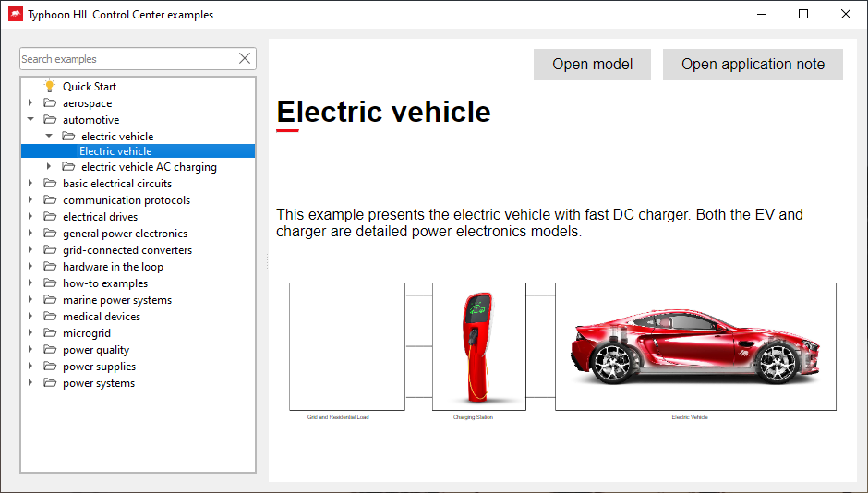
Task: Select Quick Start in the tree
Action: pos(90,86)
